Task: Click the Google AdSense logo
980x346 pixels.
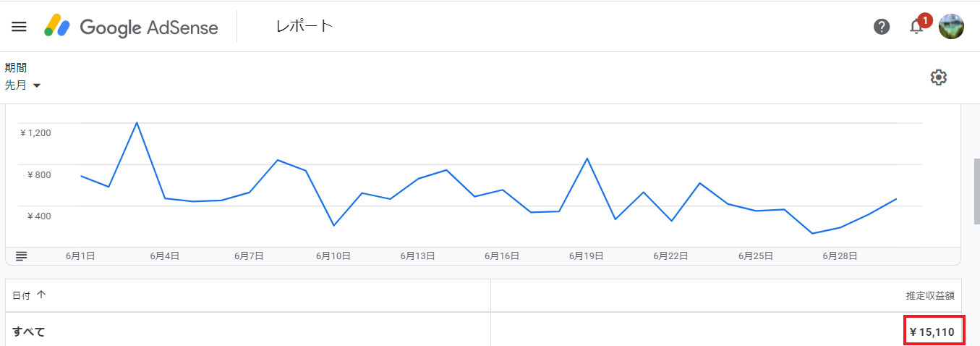Action: [131, 27]
